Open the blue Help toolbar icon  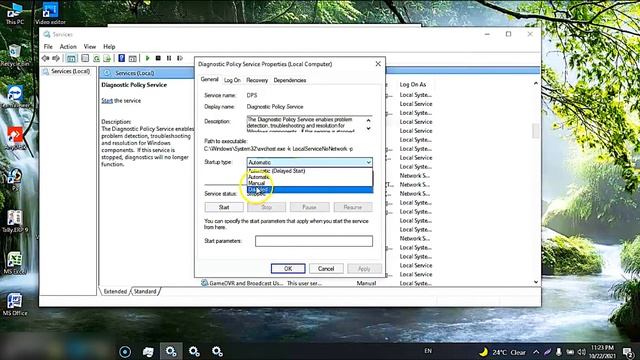[x=121, y=58]
